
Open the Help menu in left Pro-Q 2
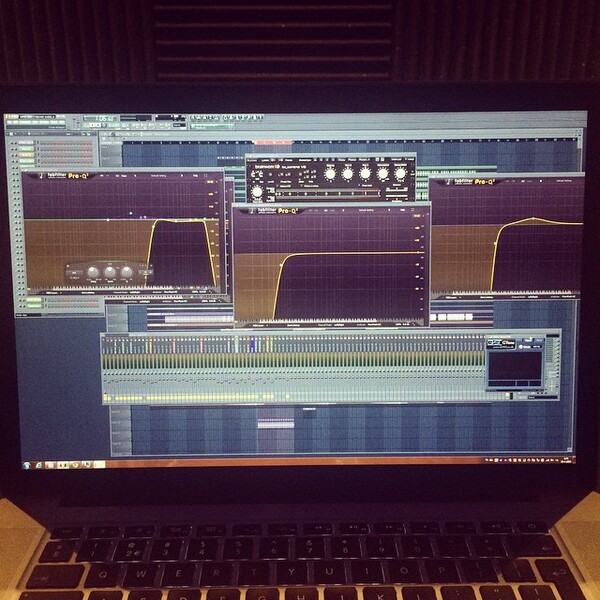[195, 176]
